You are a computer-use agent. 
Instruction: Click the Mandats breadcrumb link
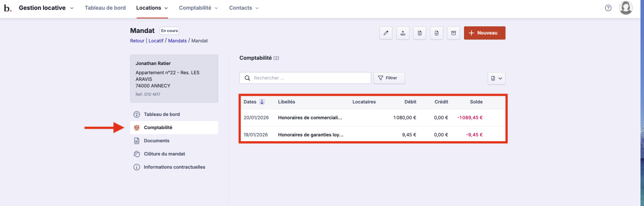tap(177, 41)
